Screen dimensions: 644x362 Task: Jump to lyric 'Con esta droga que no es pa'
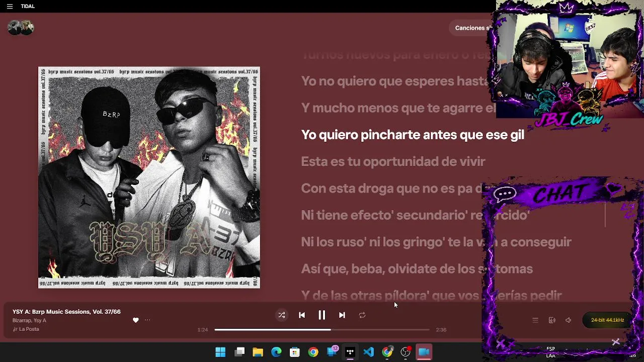pyautogui.click(x=391, y=189)
